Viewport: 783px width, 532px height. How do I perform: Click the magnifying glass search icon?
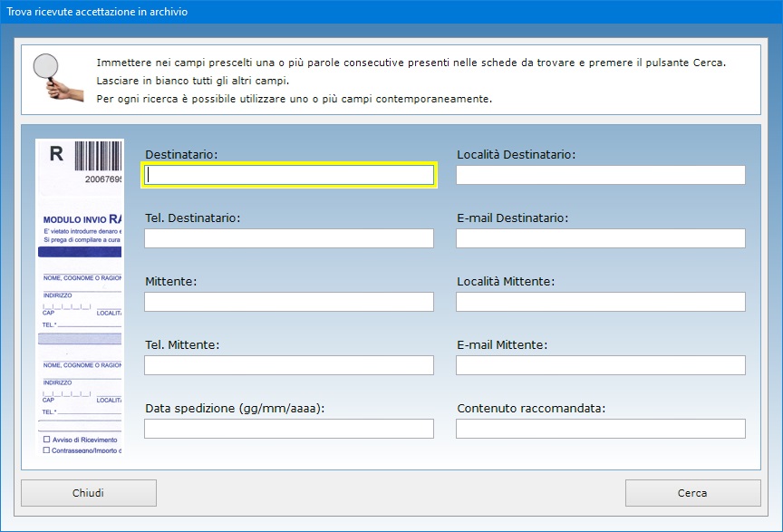click(x=57, y=77)
